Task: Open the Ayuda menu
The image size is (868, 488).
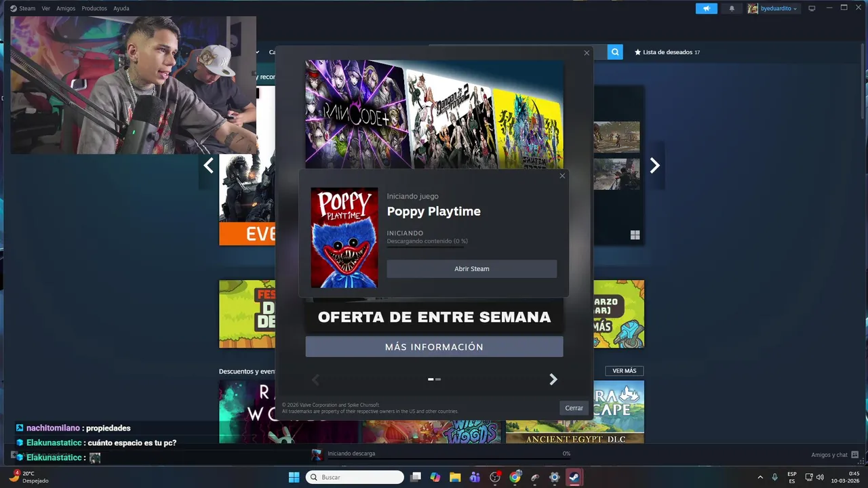Action: (121, 8)
